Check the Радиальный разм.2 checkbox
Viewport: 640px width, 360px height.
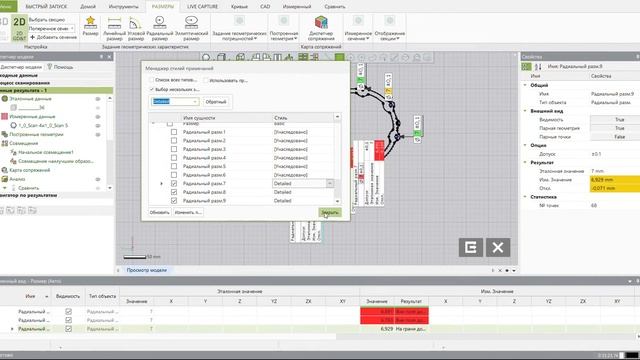point(174,141)
